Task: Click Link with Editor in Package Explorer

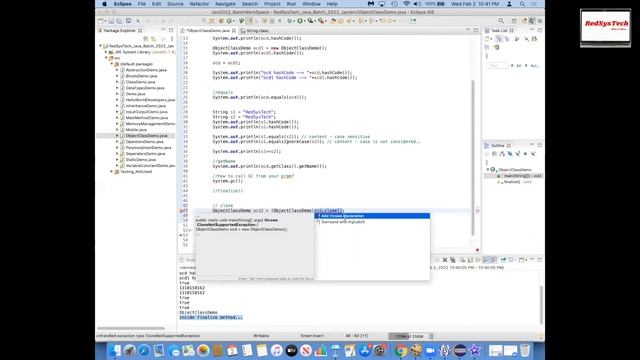Action: [x=153, y=39]
